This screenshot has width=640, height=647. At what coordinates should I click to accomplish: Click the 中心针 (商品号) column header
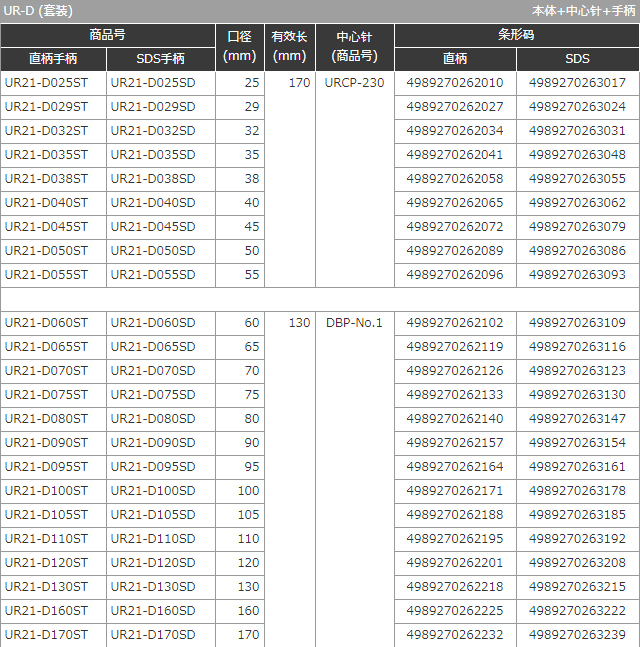354,46
